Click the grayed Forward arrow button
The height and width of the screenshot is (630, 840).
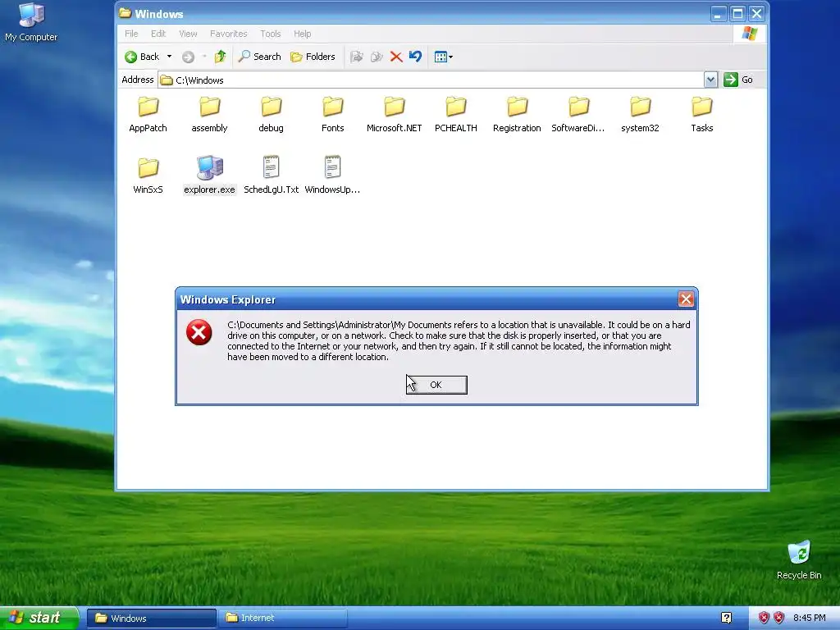(188, 57)
